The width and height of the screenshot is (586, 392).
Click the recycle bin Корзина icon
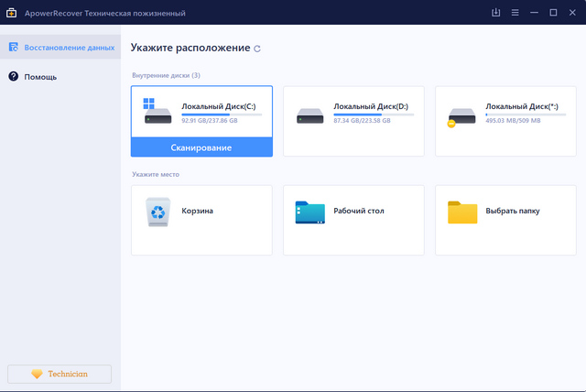[157, 212]
